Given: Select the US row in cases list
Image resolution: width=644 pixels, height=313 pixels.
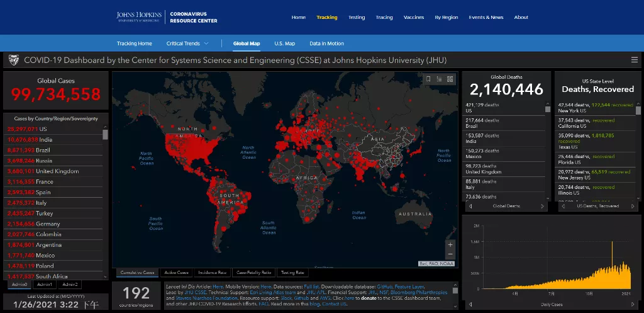Looking at the screenshot, I should click(53, 128).
